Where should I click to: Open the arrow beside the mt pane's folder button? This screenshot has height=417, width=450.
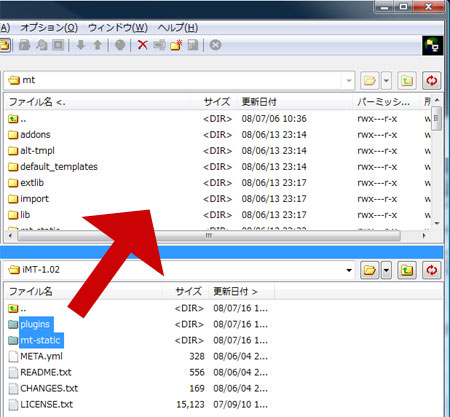(x=386, y=80)
